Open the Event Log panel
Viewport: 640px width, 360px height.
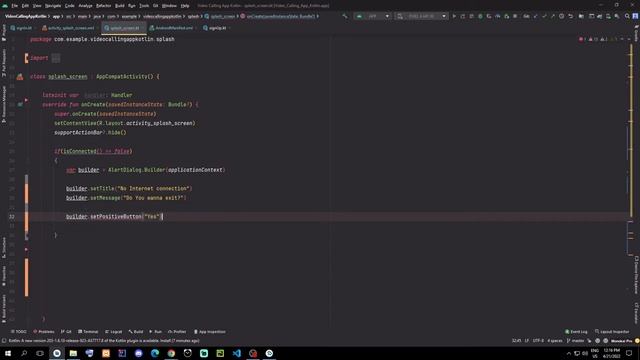click(x=576, y=332)
